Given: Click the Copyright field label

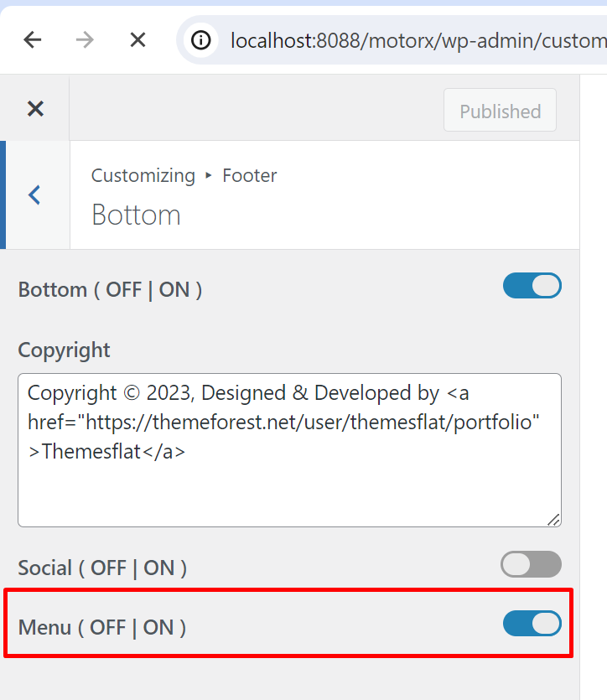Looking at the screenshot, I should pyautogui.click(x=64, y=350).
